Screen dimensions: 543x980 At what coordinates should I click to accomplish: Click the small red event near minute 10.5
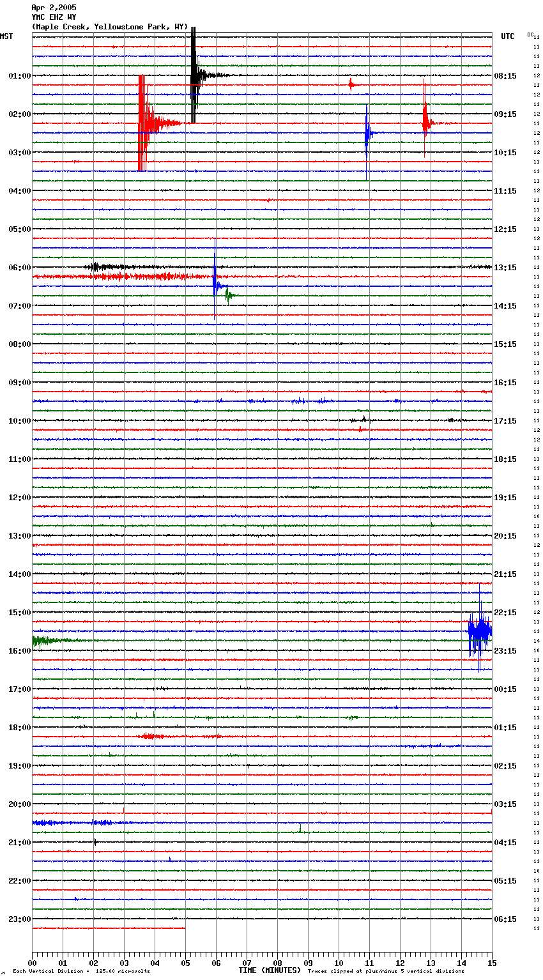(x=351, y=85)
